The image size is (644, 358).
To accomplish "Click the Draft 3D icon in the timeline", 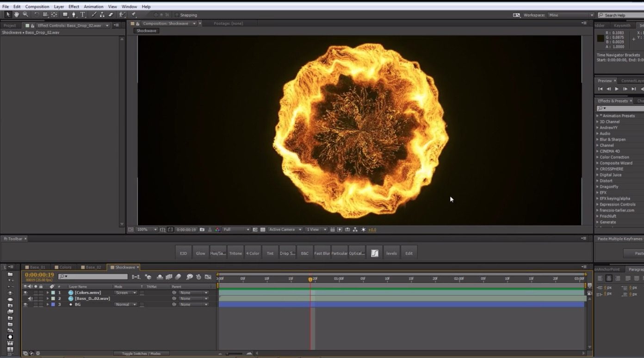I will coord(148,277).
